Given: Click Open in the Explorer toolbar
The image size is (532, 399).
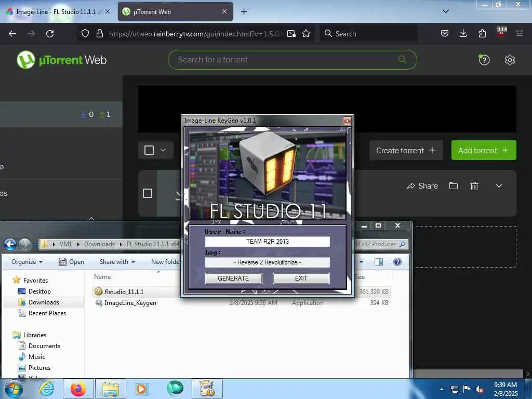Looking at the screenshot, I should pyautogui.click(x=72, y=262).
